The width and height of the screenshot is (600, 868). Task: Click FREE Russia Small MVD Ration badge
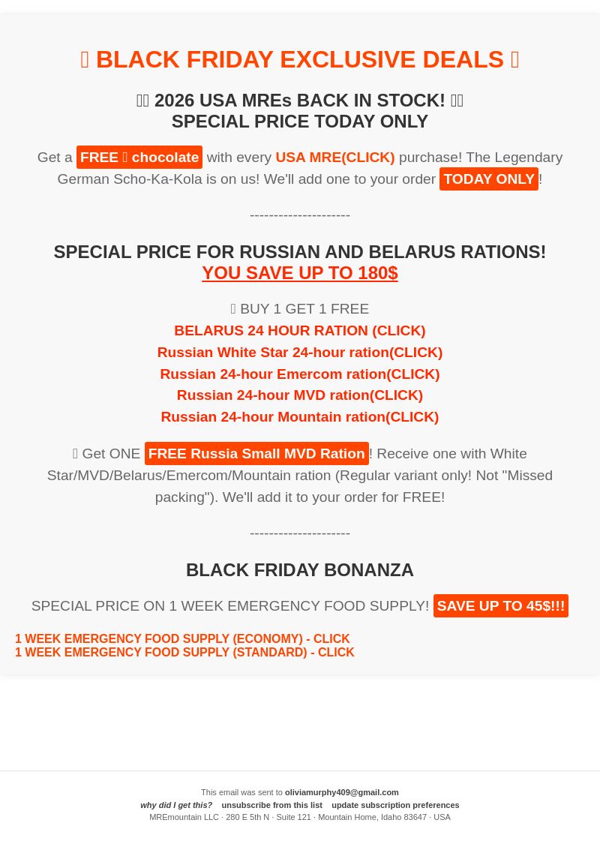pos(256,453)
